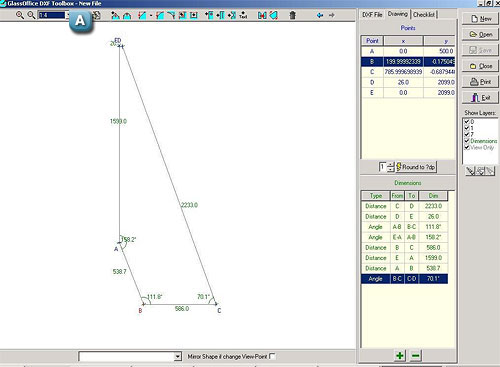Screen dimensions: 500x367
Task: Switch to the Drawing tab
Action: [x=398, y=14]
